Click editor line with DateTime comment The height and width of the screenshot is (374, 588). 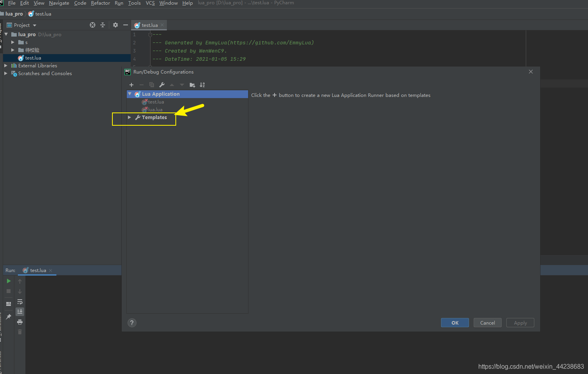199,59
